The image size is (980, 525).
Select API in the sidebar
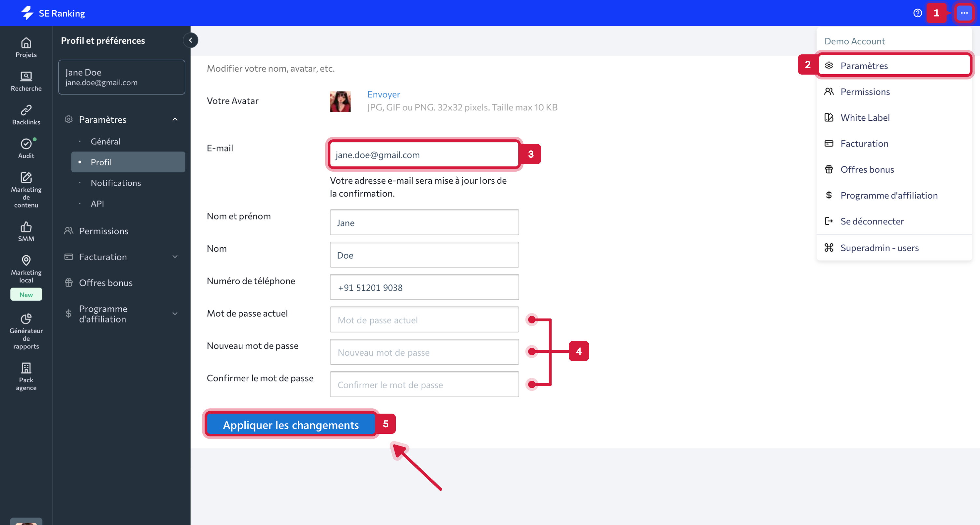[128, 204]
